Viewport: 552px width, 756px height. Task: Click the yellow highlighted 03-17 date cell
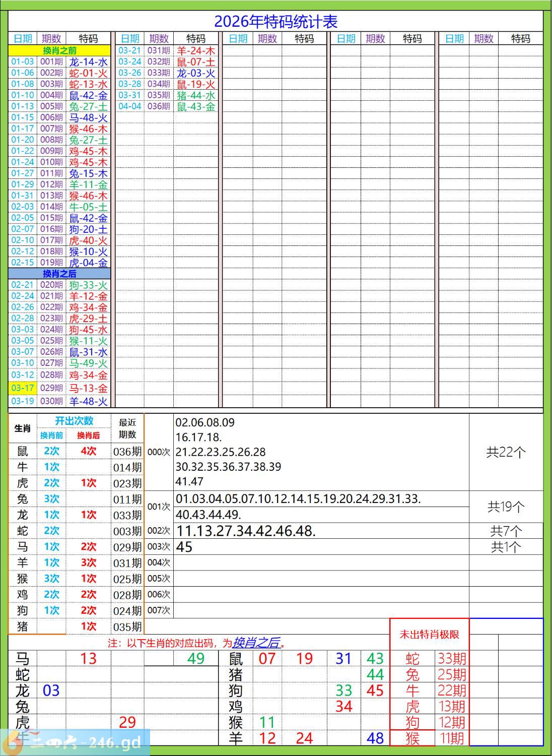click(23, 388)
